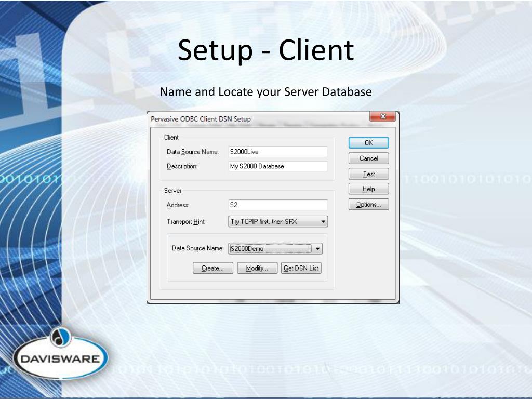Click the Davisware logo
Screen dimensions: 532x399
coord(60,353)
